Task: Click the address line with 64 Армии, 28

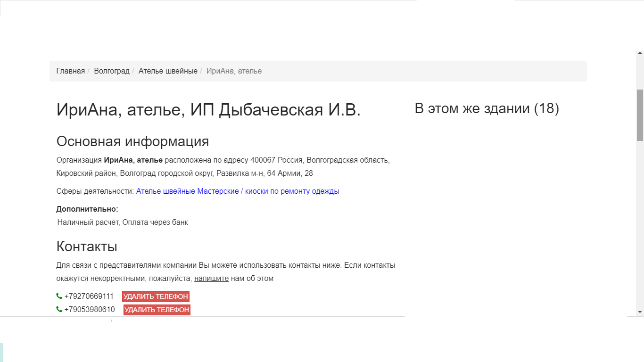Action: pyautogui.click(x=185, y=173)
